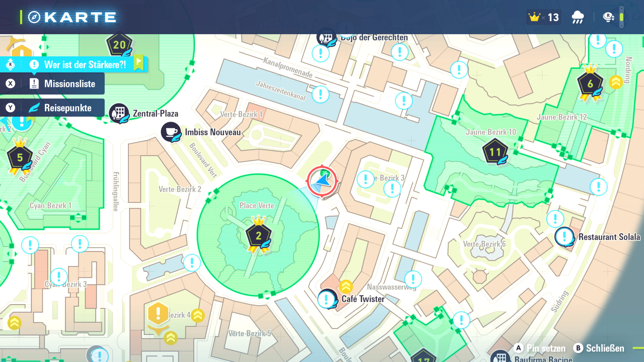Click the green battery gauge in header
The height and width of the screenshot is (362, 644).
pyautogui.click(x=621, y=17)
